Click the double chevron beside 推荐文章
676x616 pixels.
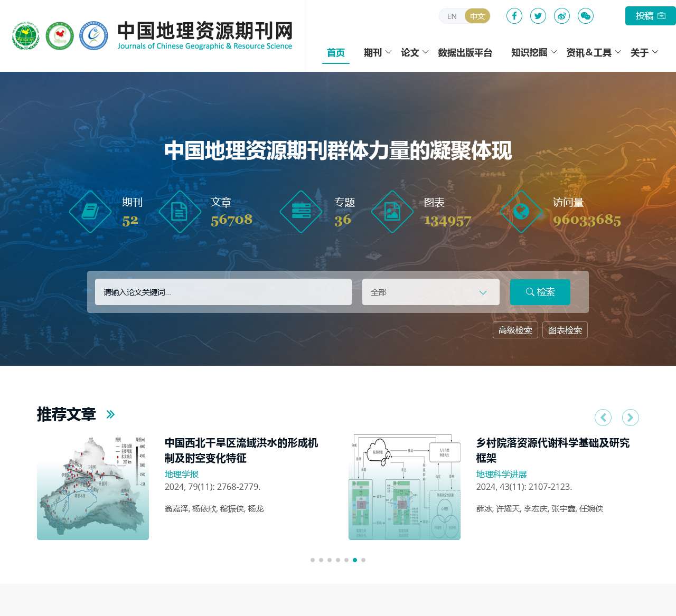110,414
